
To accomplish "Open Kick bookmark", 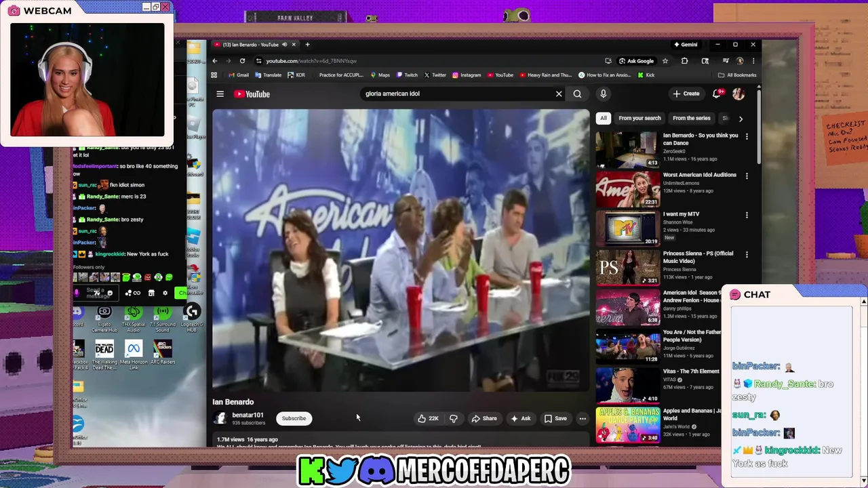I will point(646,75).
